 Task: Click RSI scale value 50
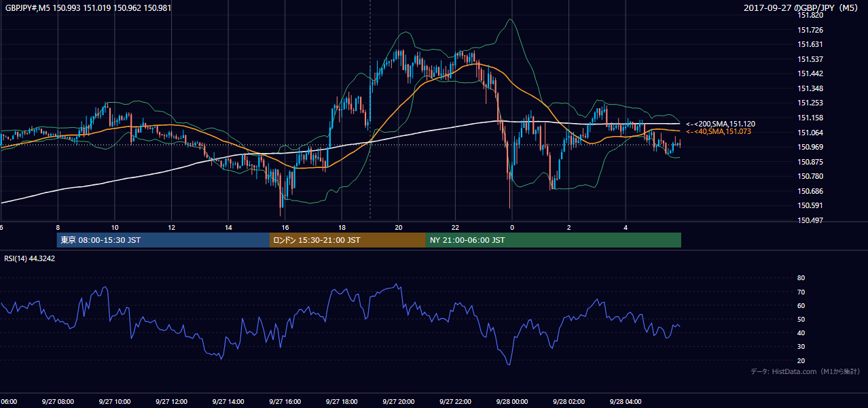(801, 319)
